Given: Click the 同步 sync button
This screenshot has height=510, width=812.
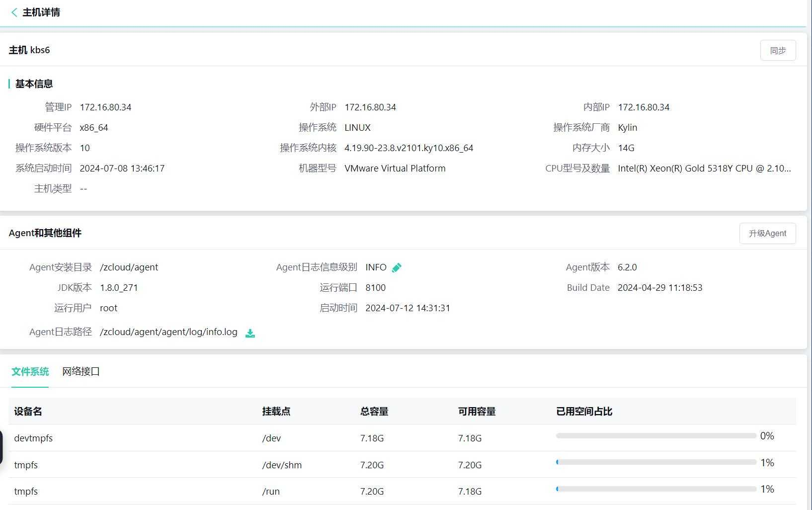Looking at the screenshot, I should 778,50.
